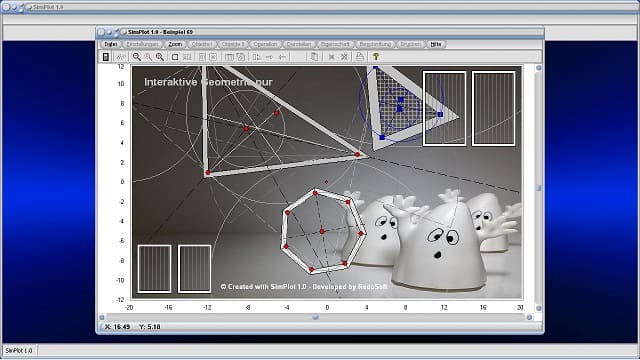Click the faded curve plot toolbar icon
Screen dimensions: 640x360
coord(120,57)
